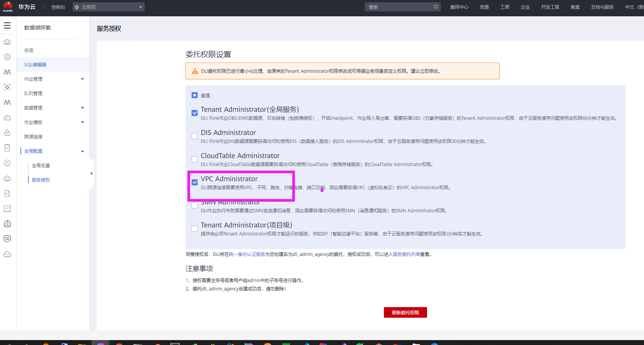Go to 控制台 from the top bar
The width and height of the screenshot is (644, 345).
point(58,7)
